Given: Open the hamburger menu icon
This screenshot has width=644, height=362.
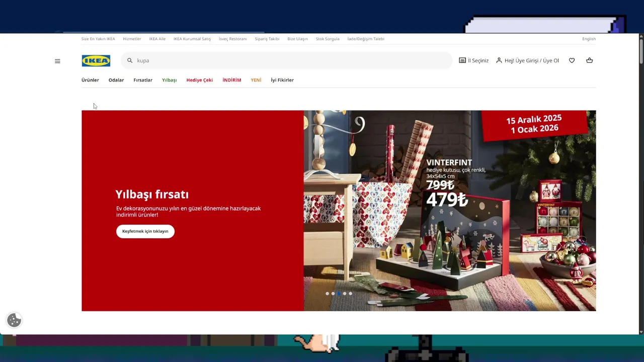Looking at the screenshot, I should [x=57, y=61].
